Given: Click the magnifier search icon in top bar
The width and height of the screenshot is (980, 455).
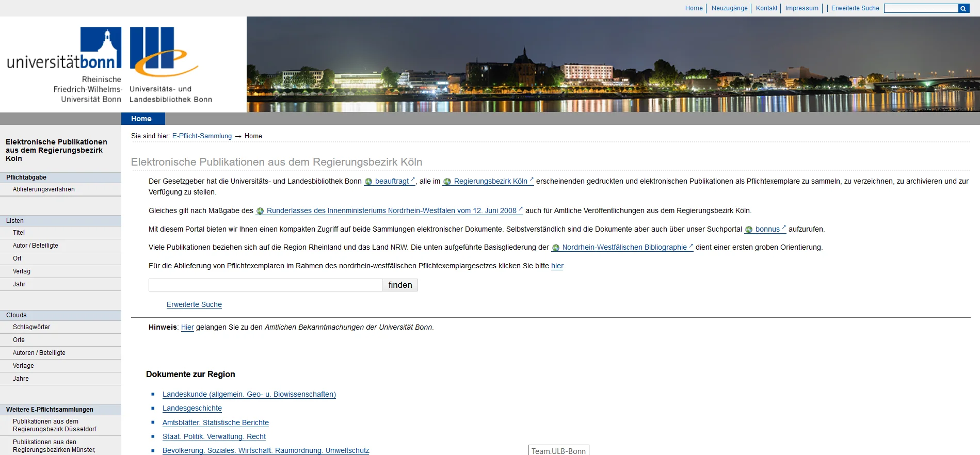Looking at the screenshot, I should click(963, 8).
